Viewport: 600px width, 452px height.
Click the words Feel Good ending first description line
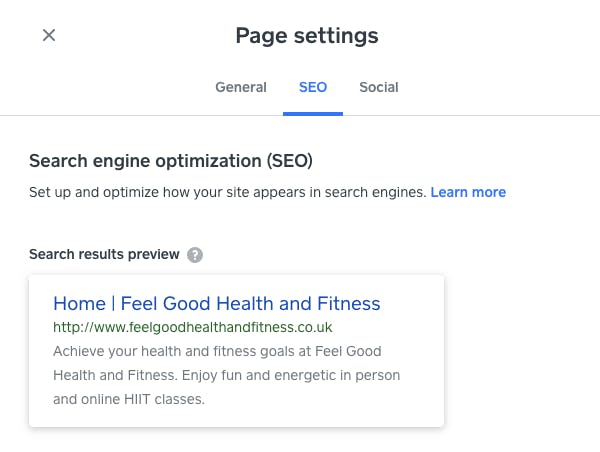(348, 351)
